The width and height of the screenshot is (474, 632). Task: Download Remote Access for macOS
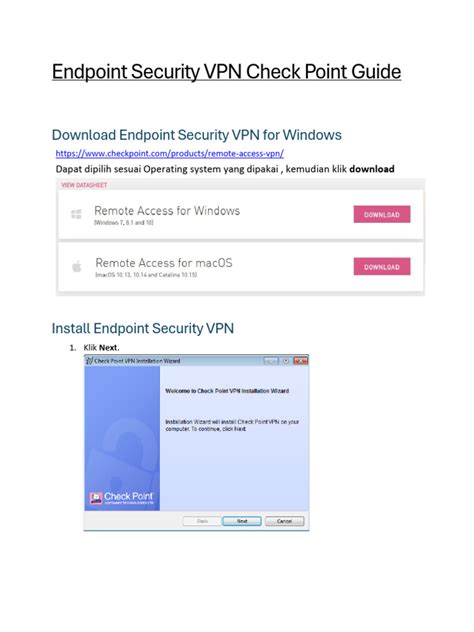[x=382, y=266]
